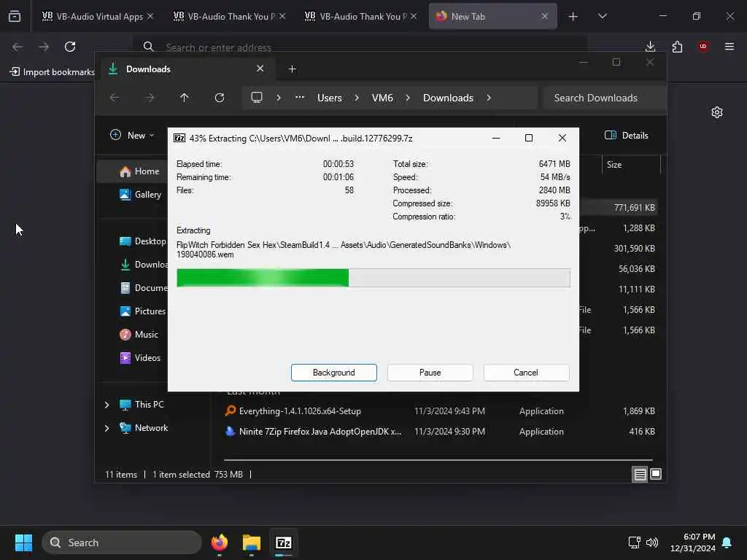Switch to VB-Audio Virtual Apps tab
This screenshot has width=747, height=560.
pos(99,16)
